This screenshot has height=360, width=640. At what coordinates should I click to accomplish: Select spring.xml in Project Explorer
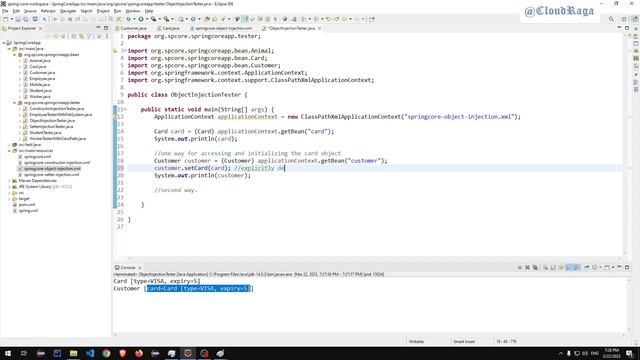tap(28, 211)
